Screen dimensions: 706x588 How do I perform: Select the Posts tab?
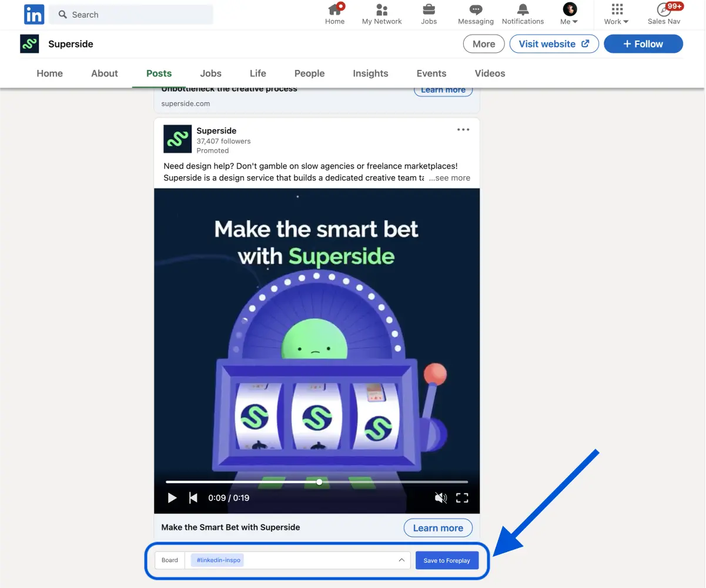(x=159, y=73)
